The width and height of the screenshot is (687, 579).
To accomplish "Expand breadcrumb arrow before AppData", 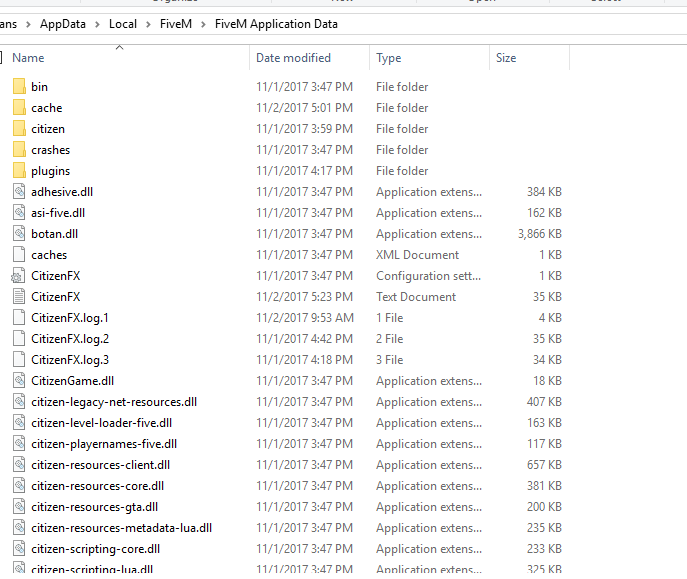I will pyautogui.click(x=28, y=24).
